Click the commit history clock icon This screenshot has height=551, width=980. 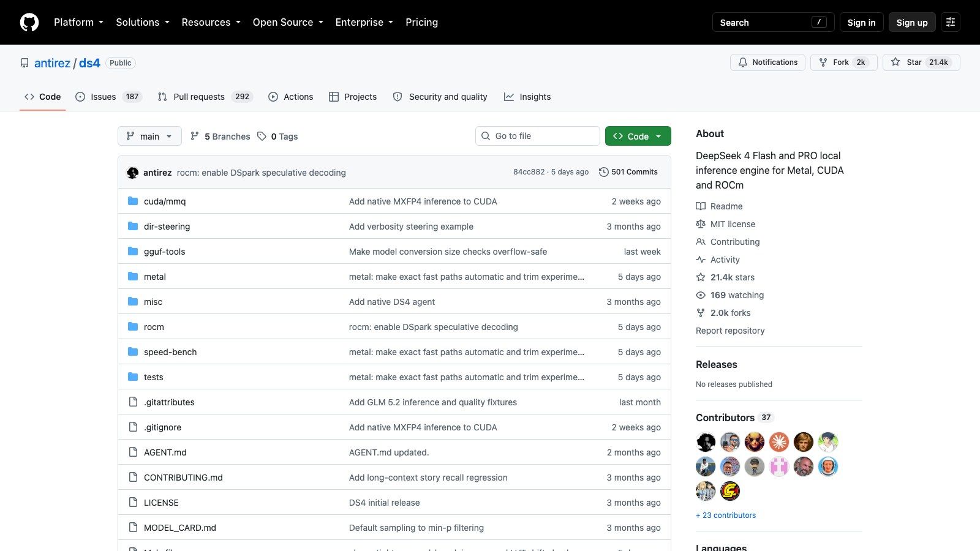[x=603, y=172]
